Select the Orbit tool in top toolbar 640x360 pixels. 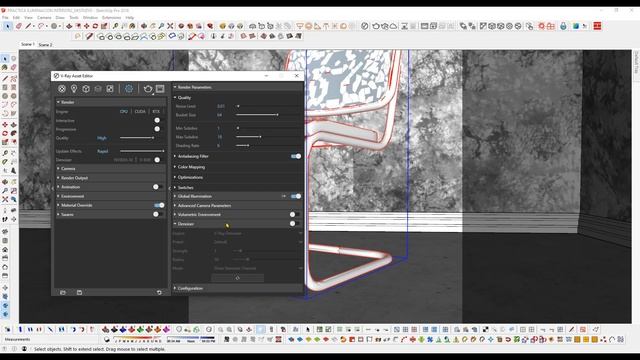pos(144,26)
